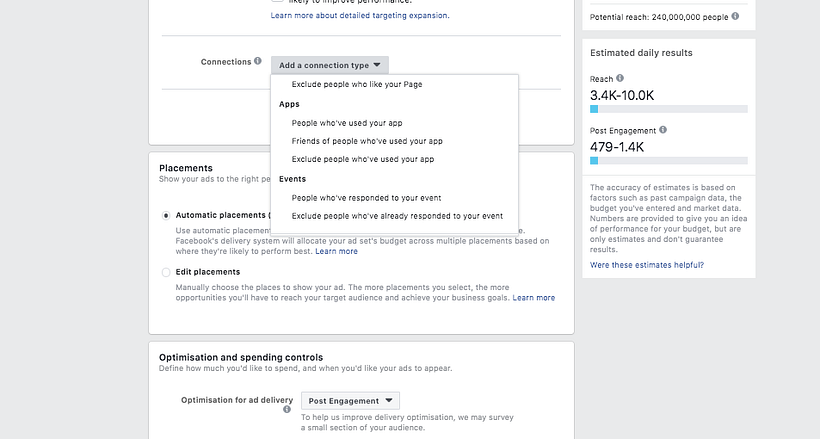Click the Connections info icon

tap(258, 61)
